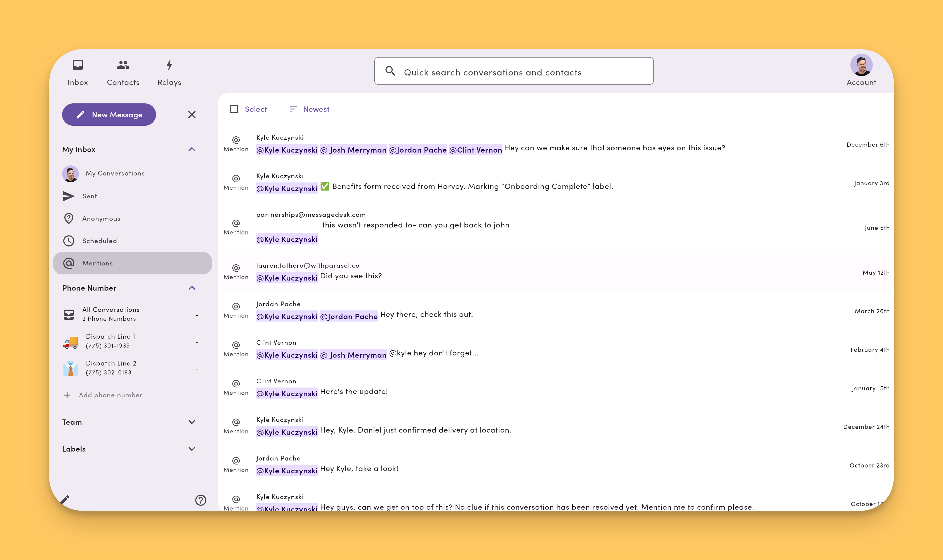Click the New Message button
The width and height of the screenshot is (943, 560).
pyautogui.click(x=109, y=115)
